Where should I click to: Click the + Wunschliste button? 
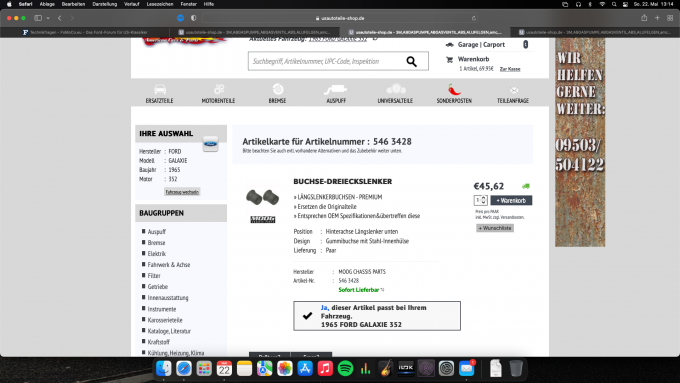[495, 228]
